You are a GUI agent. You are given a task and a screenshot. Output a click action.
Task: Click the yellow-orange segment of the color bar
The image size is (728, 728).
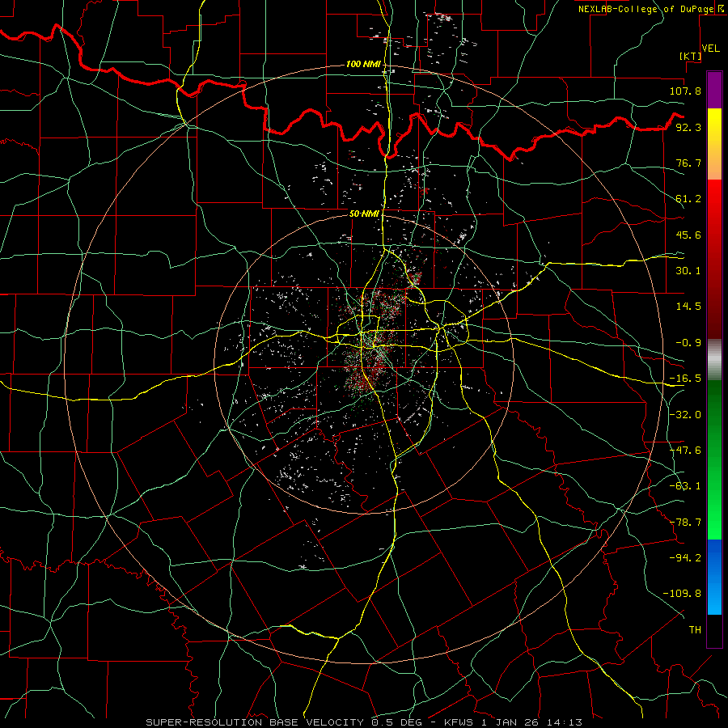(x=714, y=144)
